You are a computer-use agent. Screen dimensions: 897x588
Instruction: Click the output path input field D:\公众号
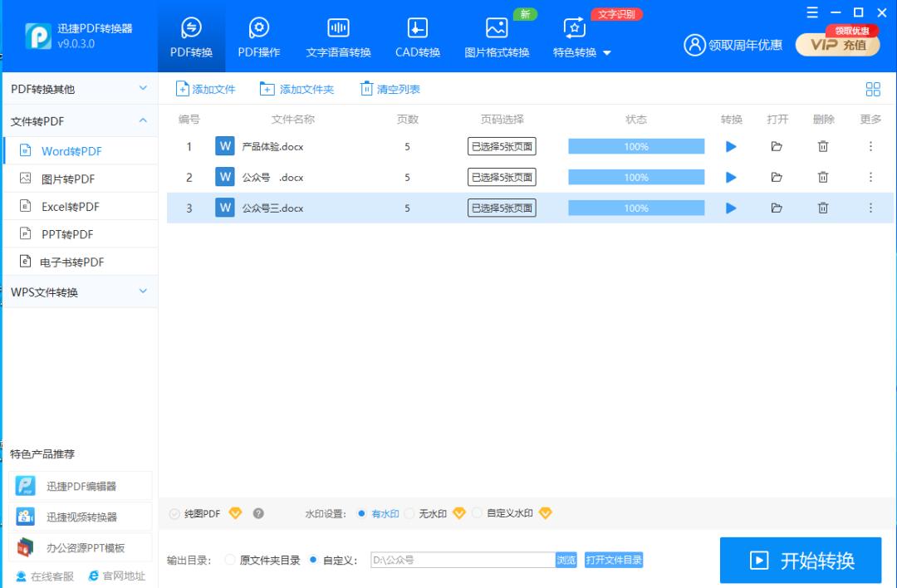[461, 560]
